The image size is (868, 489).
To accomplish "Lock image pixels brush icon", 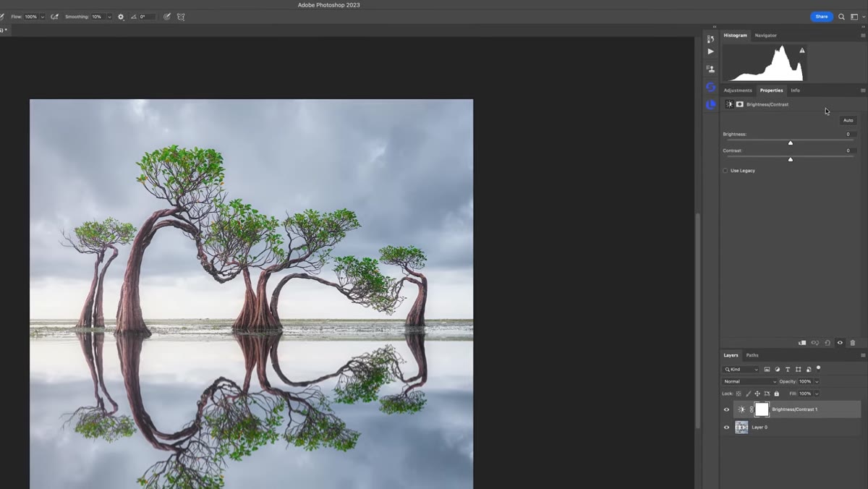I will coord(748,394).
